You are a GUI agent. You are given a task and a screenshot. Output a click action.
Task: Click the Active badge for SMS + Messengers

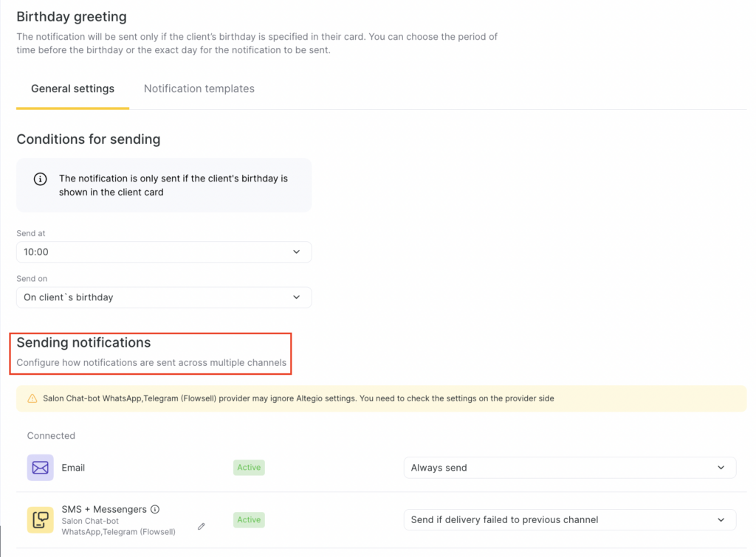[249, 519]
